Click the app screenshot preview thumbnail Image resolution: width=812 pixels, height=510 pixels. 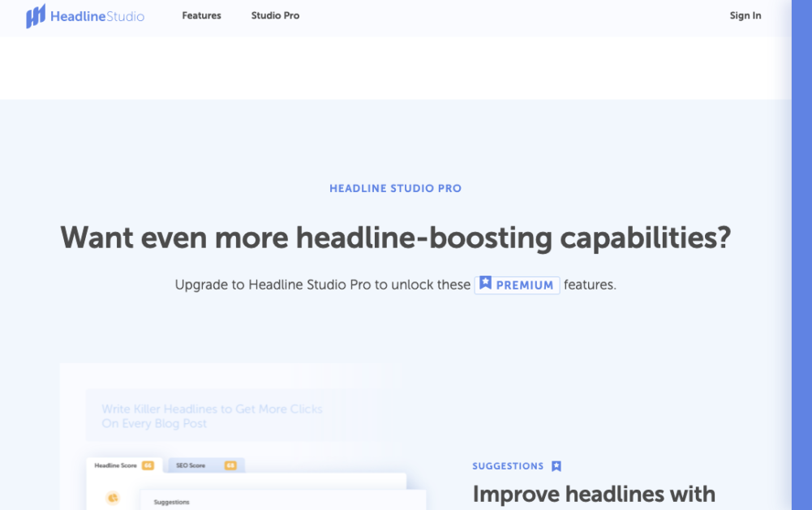click(x=235, y=438)
